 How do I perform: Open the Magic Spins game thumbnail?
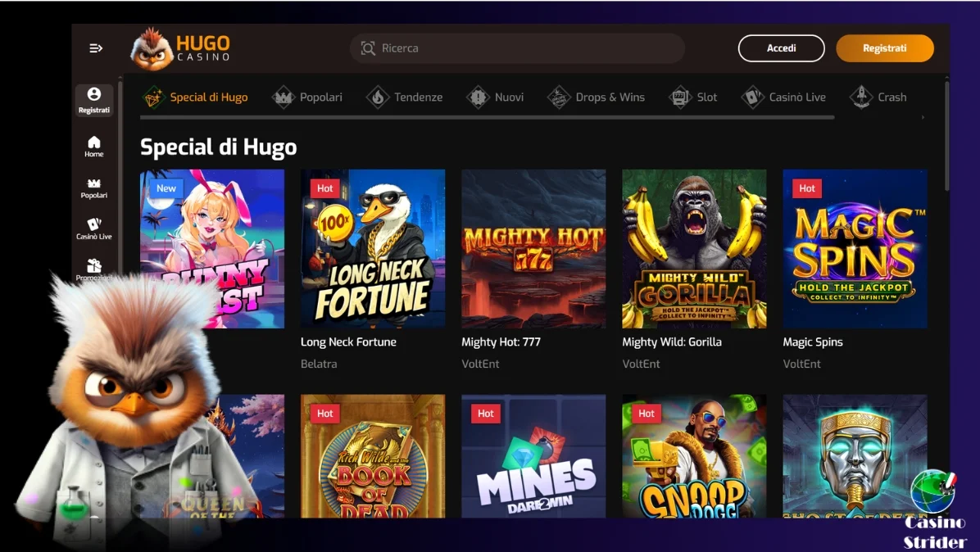click(855, 247)
